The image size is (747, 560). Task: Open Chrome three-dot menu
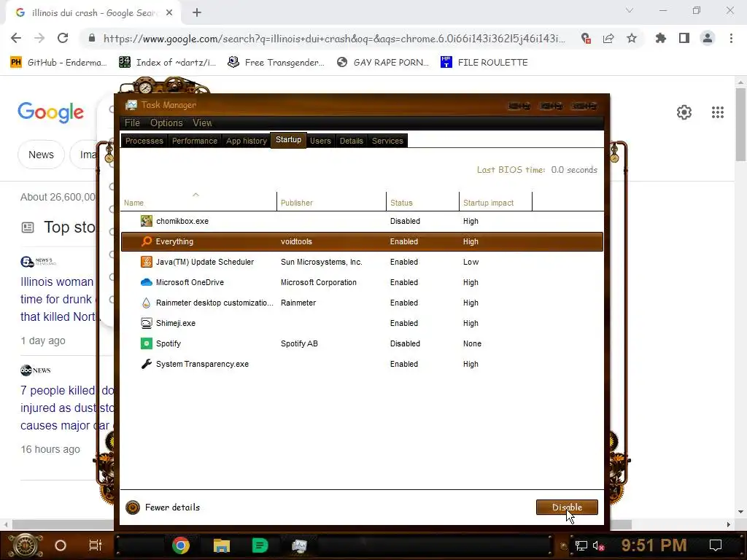731,38
